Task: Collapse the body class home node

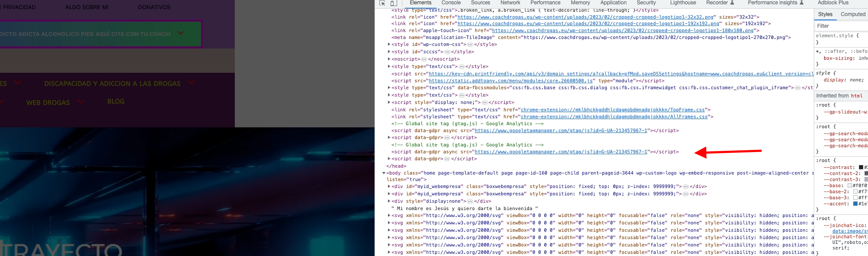Action: tap(384, 173)
